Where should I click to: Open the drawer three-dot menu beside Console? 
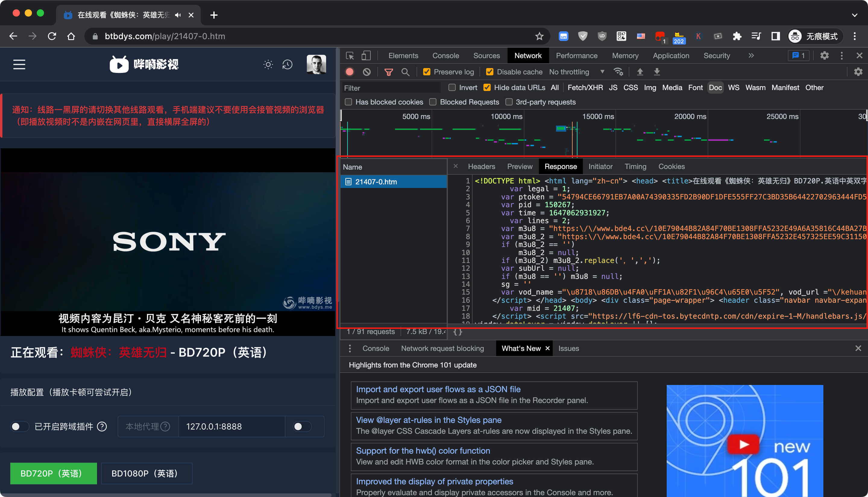350,349
